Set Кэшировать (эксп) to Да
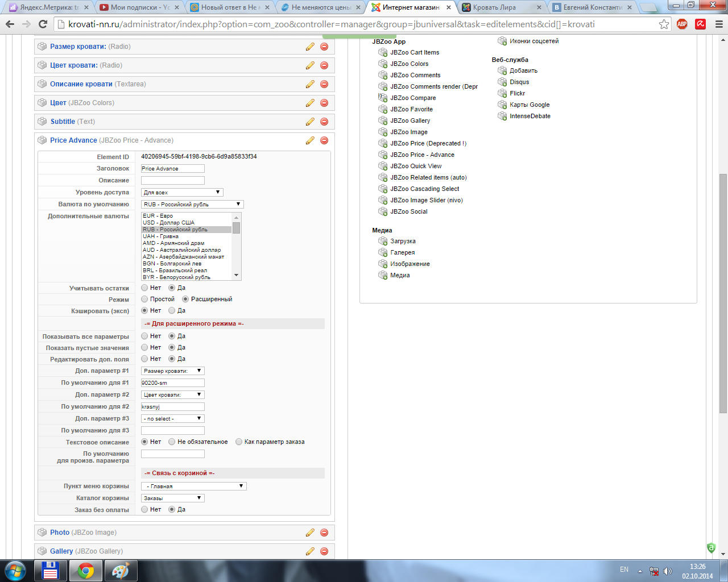The image size is (728, 582). tap(172, 310)
